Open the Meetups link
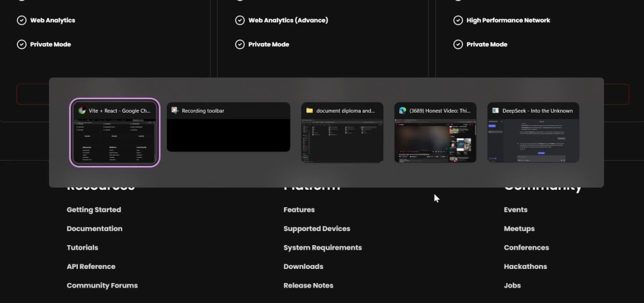 click(x=519, y=228)
